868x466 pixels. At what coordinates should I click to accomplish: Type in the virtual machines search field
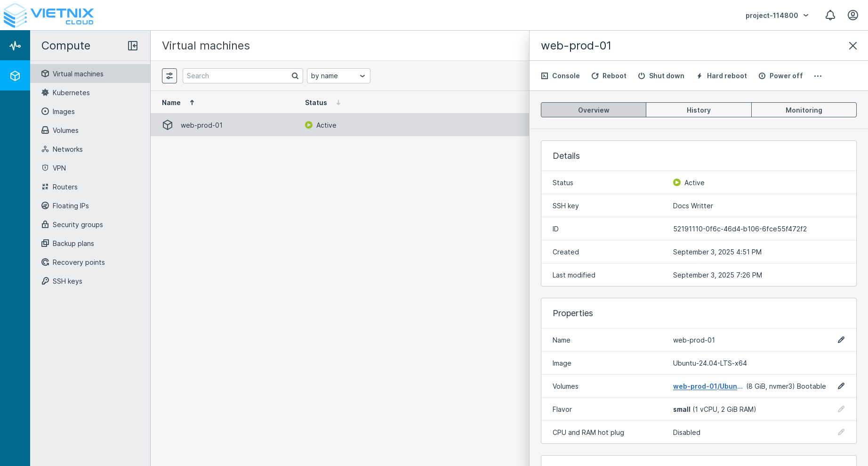pos(235,75)
